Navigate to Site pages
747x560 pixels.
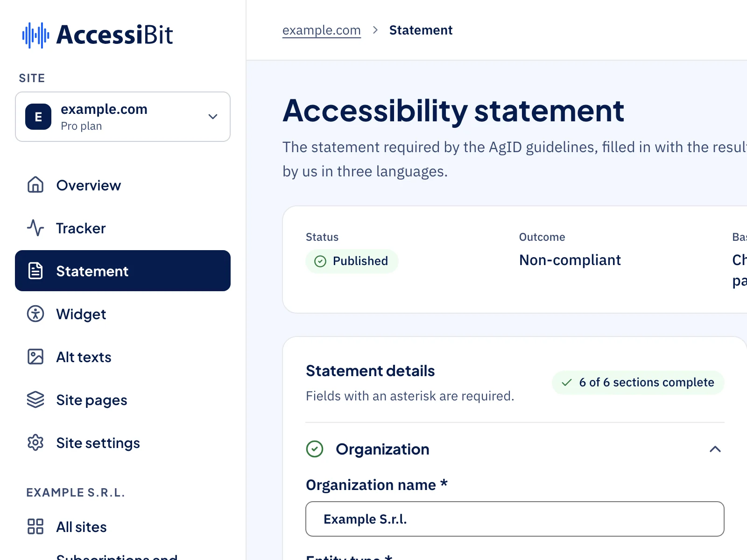(x=123, y=400)
